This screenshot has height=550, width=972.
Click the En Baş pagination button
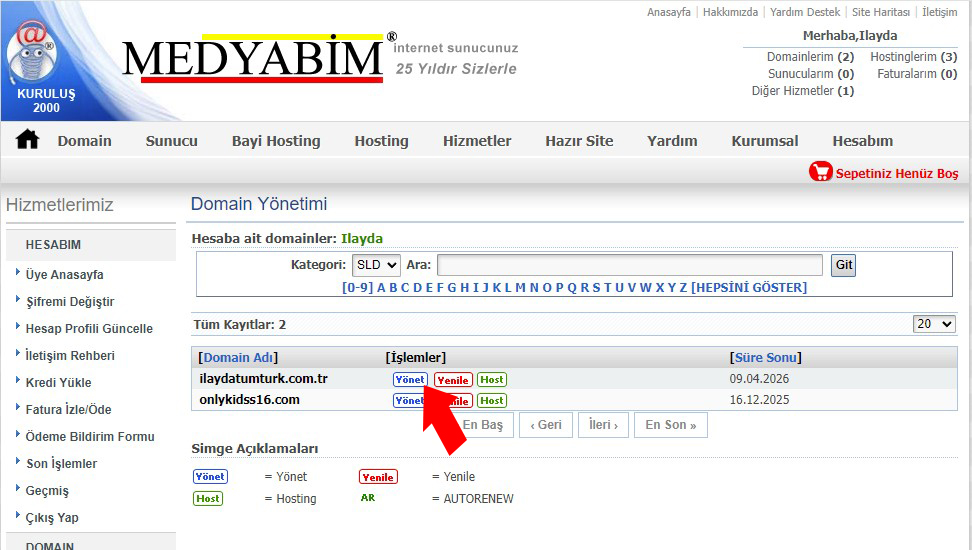click(486, 425)
